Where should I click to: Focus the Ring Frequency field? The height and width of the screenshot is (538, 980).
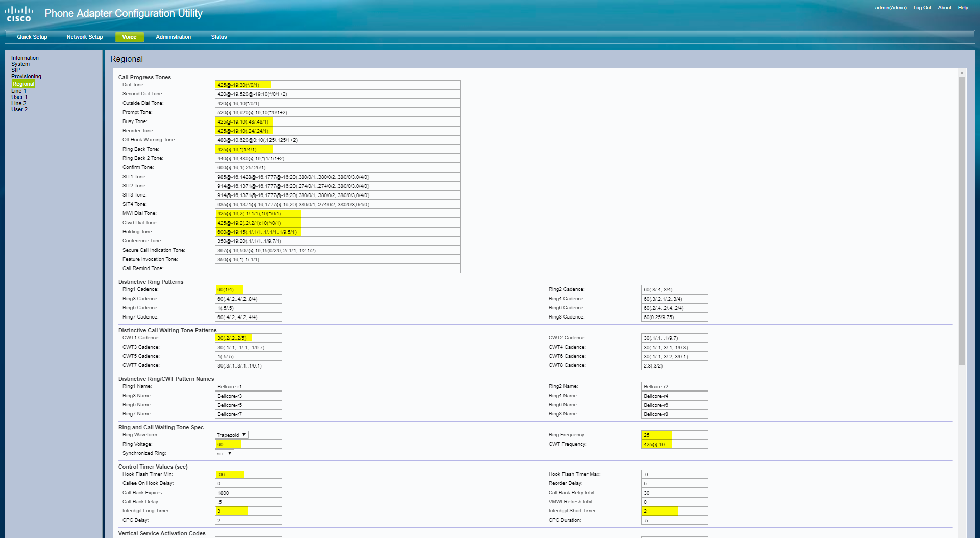coord(674,435)
